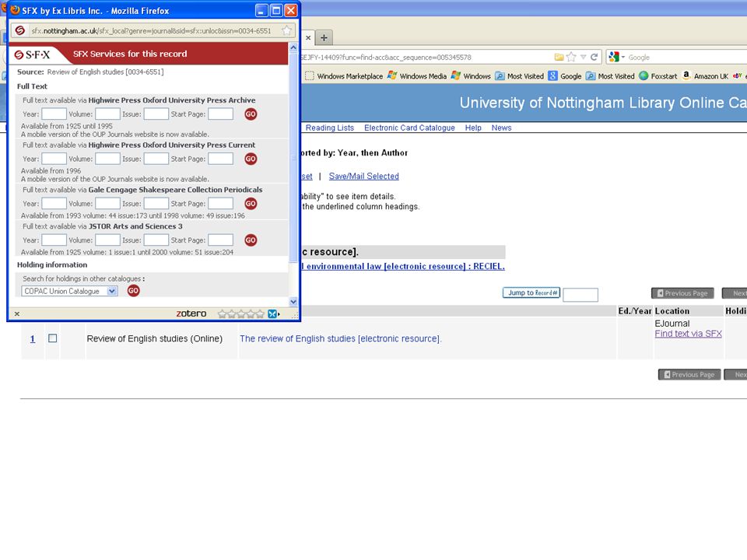The height and width of the screenshot is (560, 747).
Task: Click GO for Gale Cengage Shakespeare Collection
Action: (x=251, y=204)
